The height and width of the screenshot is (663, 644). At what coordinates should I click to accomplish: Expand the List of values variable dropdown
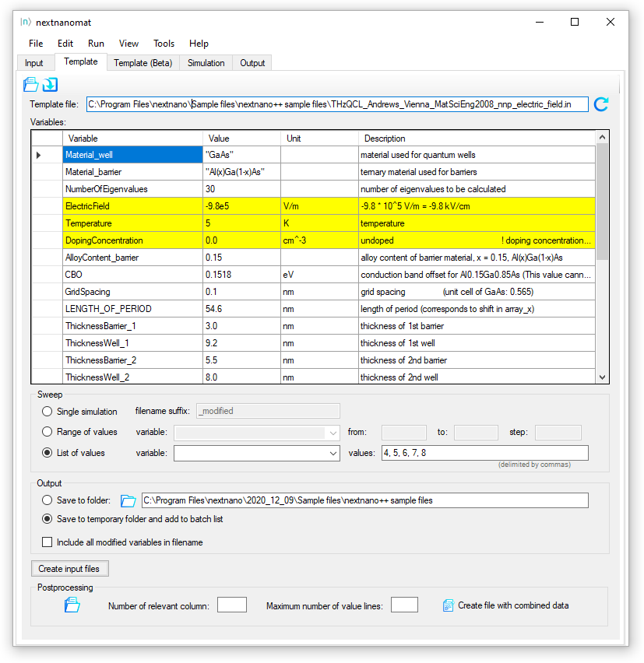pos(333,453)
